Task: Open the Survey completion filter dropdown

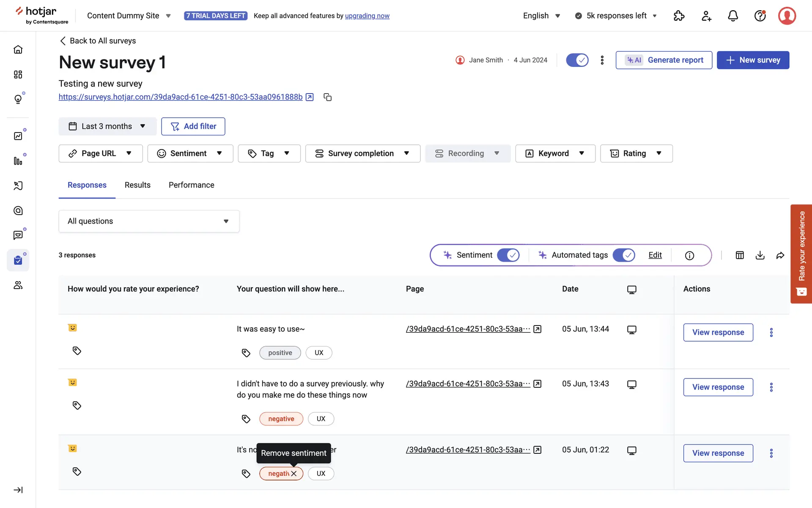Action: click(x=362, y=153)
